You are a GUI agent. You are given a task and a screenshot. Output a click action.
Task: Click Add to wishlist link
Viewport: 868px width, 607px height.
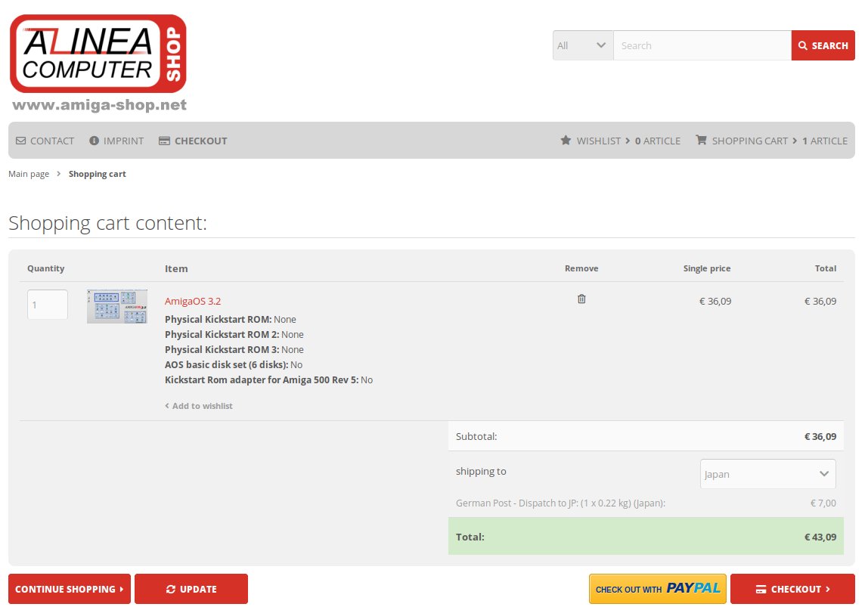pyautogui.click(x=199, y=406)
